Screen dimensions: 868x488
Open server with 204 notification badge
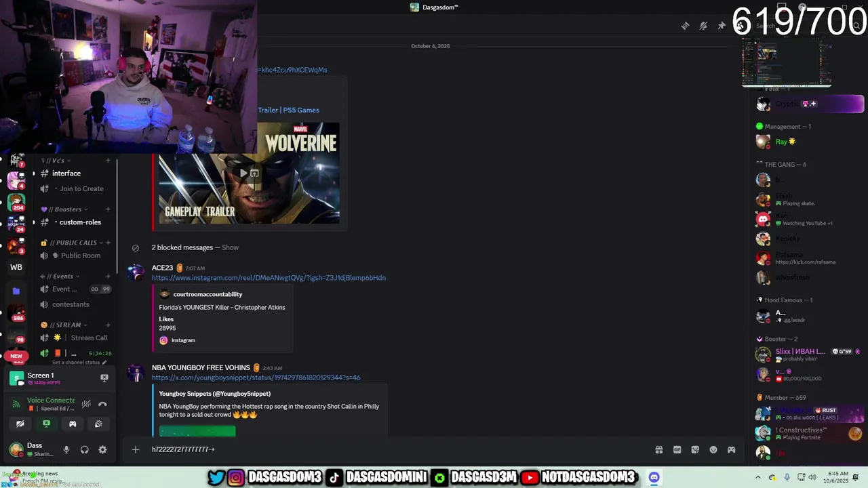(x=16, y=202)
